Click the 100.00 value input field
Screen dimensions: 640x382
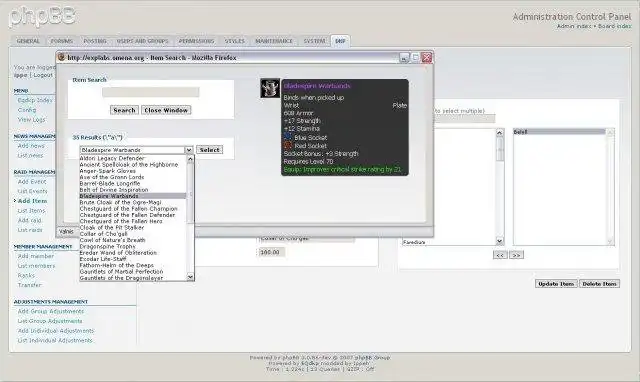click(271, 252)
